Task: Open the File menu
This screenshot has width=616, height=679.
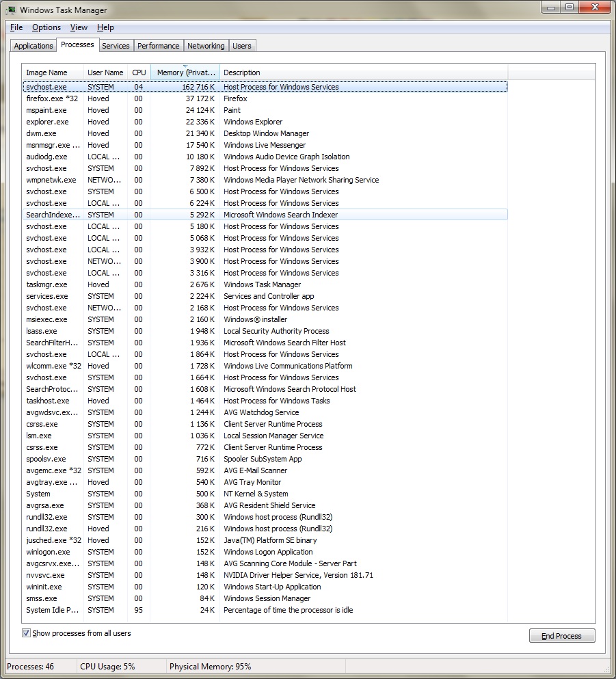Action: click(x=16, y=27)
